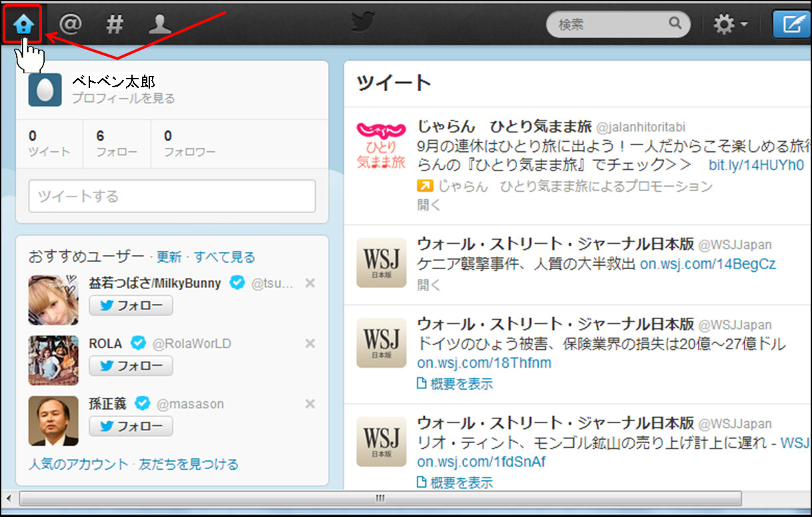Dismiss ROLA from suggested users
This screenshot has width=812, height=517.
(x=309, y=344)
